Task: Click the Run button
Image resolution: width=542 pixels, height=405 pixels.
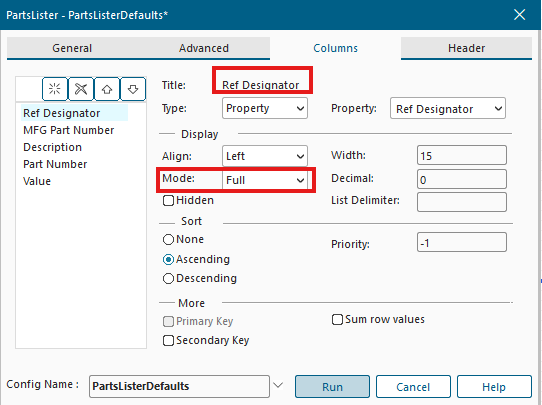Action: tap(332, 387)
